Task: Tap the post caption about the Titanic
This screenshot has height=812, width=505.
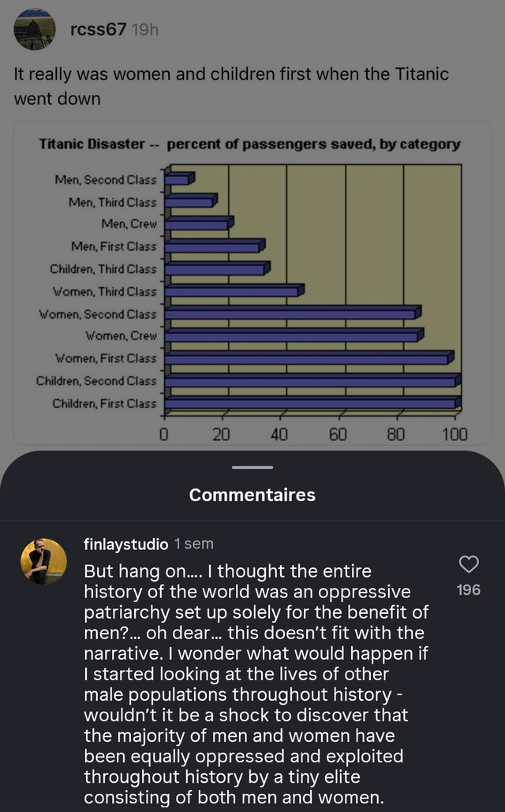Action: tap(231, 86)
